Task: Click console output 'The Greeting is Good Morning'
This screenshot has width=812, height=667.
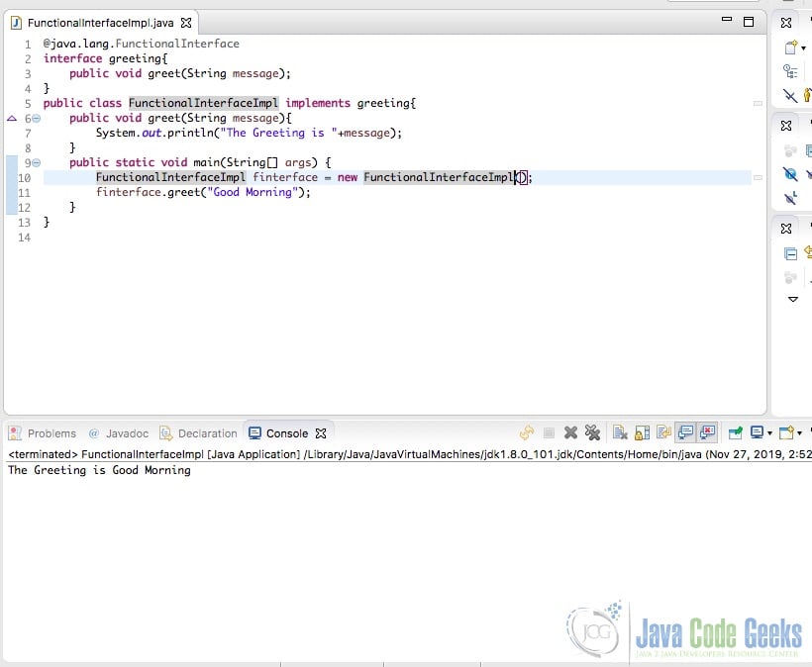Action: click(x=99, y=470)
